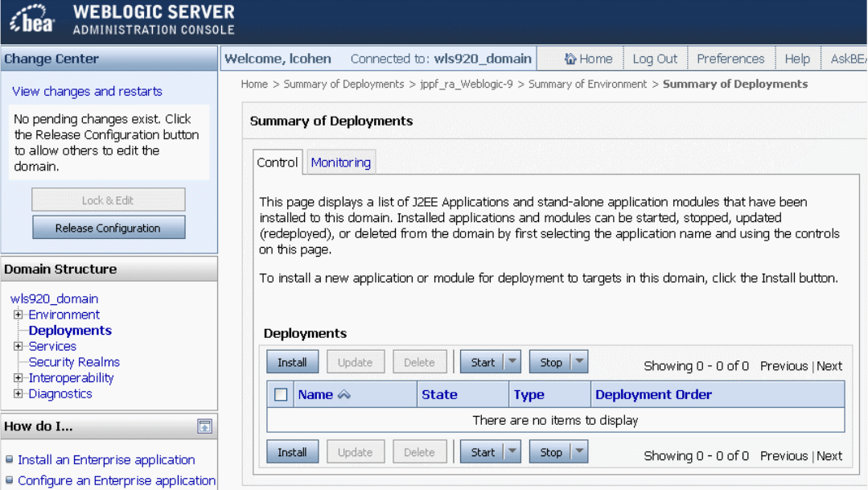Viewport: 868px width, 490px height.
Task: Click the upper Install button
Action: [x=292, y=362]
